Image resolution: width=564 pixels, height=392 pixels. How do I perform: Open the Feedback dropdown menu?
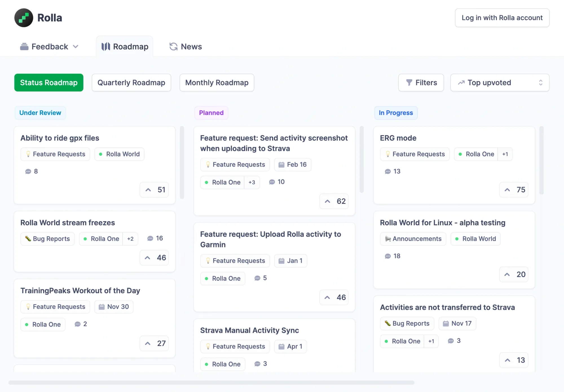coord(76,46)
